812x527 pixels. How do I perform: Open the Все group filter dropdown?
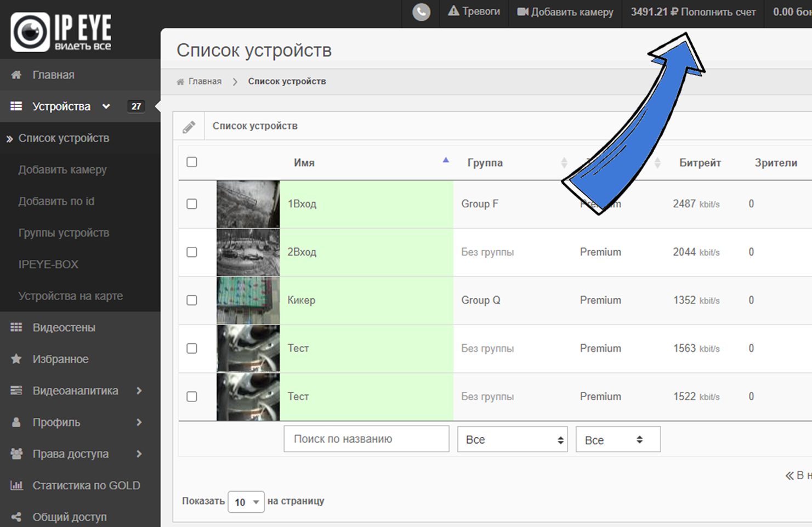point(512,439)
